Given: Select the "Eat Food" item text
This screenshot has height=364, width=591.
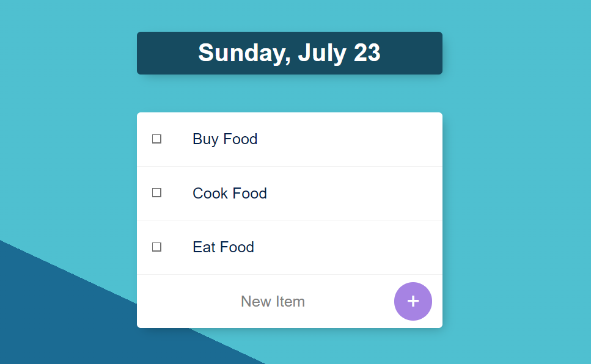Looking at the screenshot, I should [223, 247].
